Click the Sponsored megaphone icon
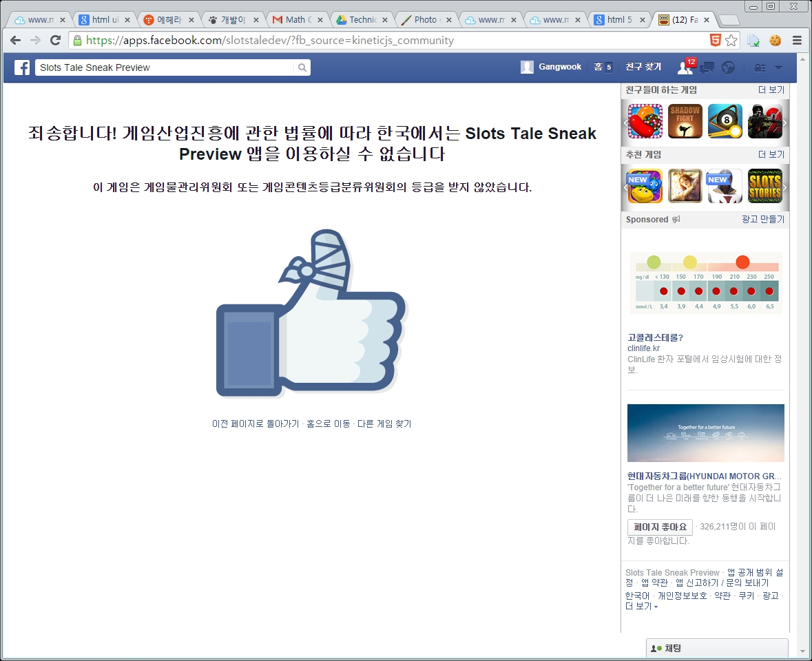 click(x=676, y=220)
